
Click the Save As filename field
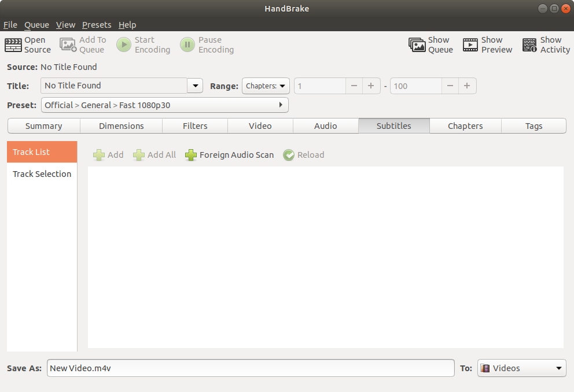click(251, 368)
